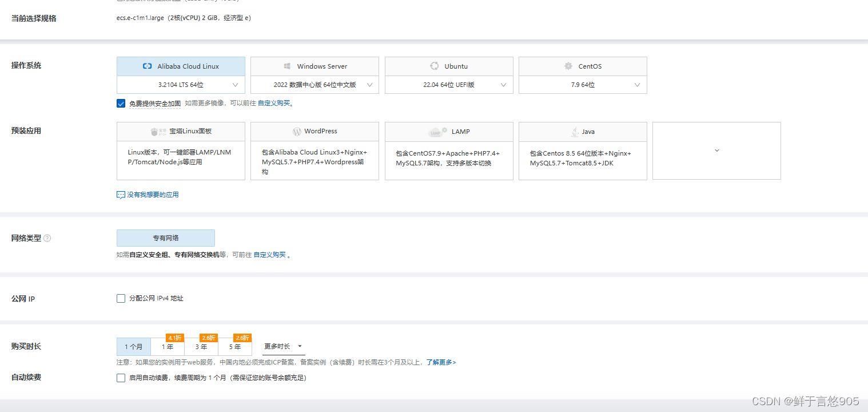Click the 自定义安全组、专有网络交换机 bold text
Viewport: 868px width, 412px height.
point(174,255)
